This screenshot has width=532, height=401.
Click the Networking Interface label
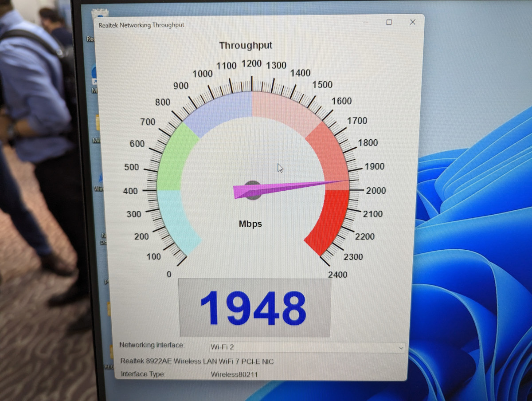click(x=152, y=345)
